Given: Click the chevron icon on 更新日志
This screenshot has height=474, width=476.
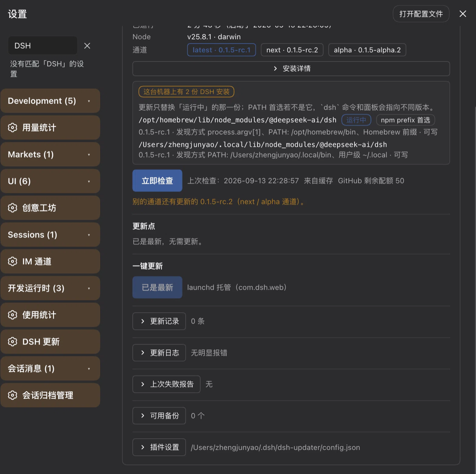Looking at the screenshot, I should point(143,353).
